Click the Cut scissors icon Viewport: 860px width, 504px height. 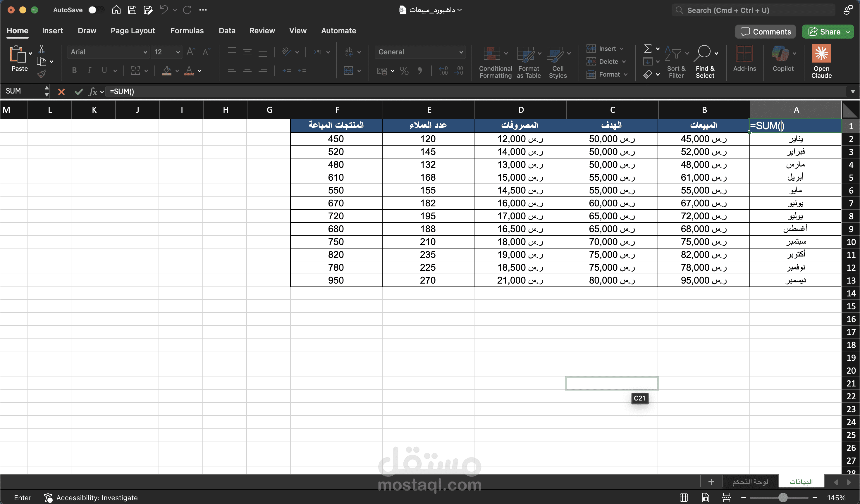(x=42, y=49)
